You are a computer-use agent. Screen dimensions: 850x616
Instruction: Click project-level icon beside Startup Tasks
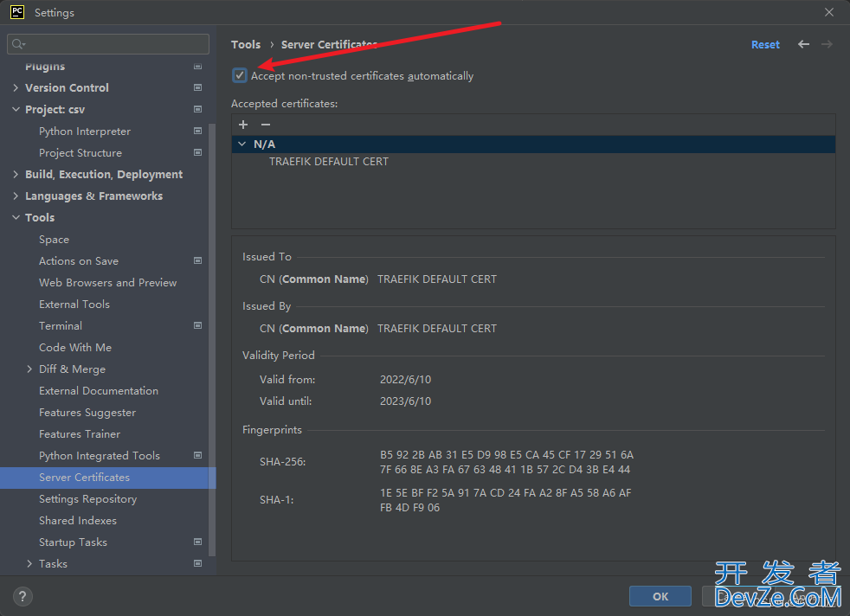coord(198,542)
